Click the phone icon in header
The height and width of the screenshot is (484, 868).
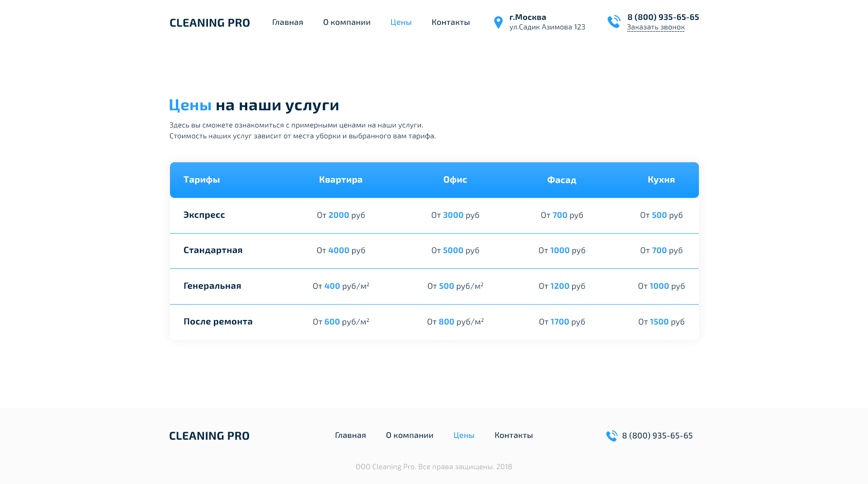click(x=614, y=22)
